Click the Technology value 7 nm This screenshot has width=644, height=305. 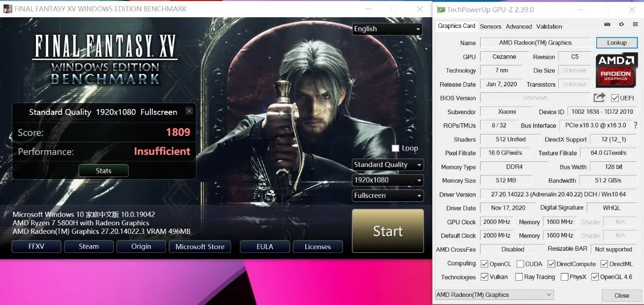click(x=501, y=71)
